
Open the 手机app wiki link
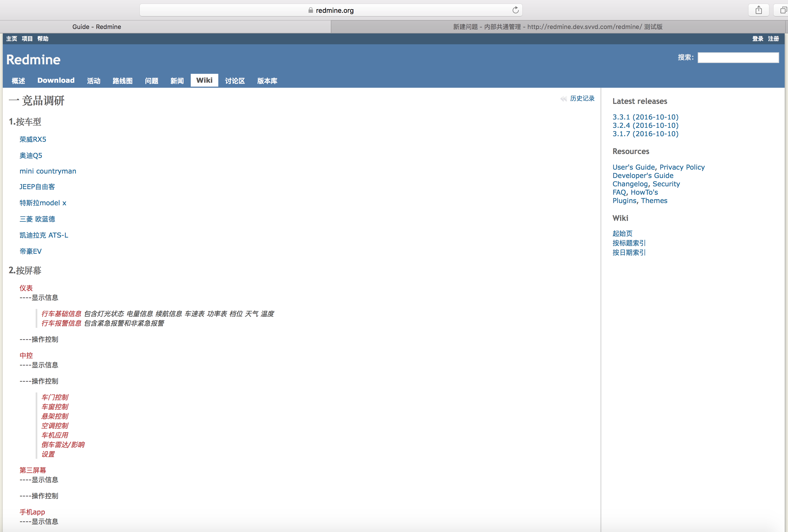click(x=32, y=512)
